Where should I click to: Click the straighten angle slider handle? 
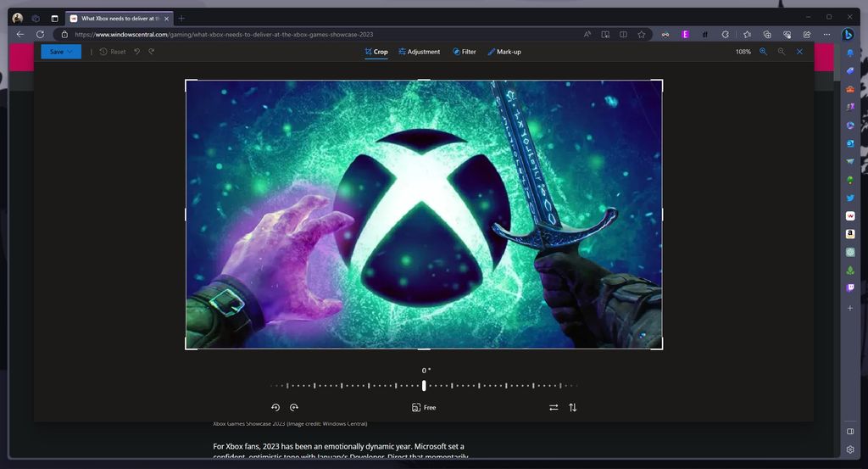point(424,385)
